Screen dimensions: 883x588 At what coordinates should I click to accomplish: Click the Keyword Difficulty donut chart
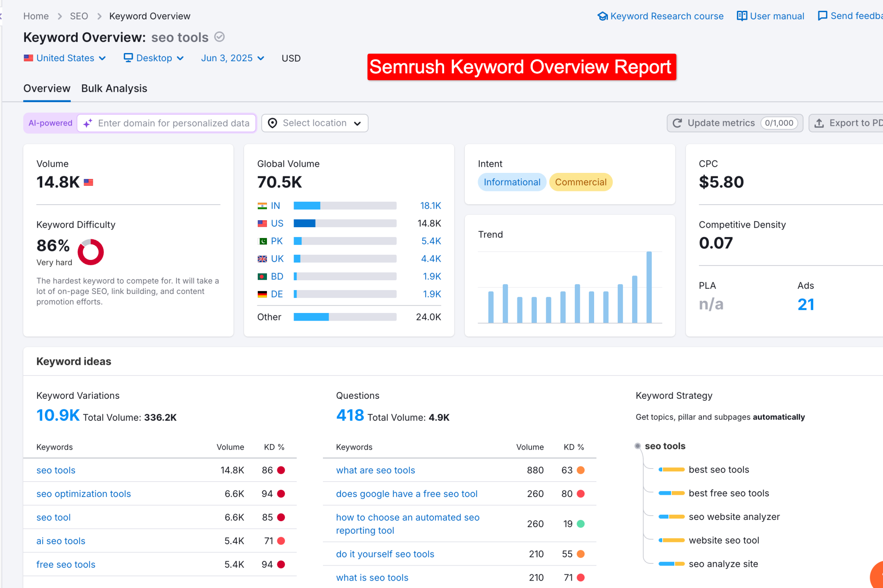[91, 252]
